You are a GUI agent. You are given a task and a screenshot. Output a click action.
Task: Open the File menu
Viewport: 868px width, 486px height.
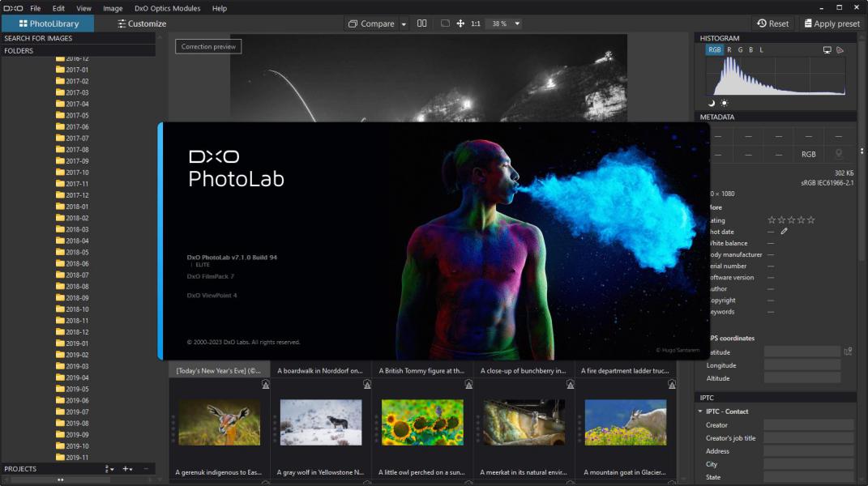36,8
